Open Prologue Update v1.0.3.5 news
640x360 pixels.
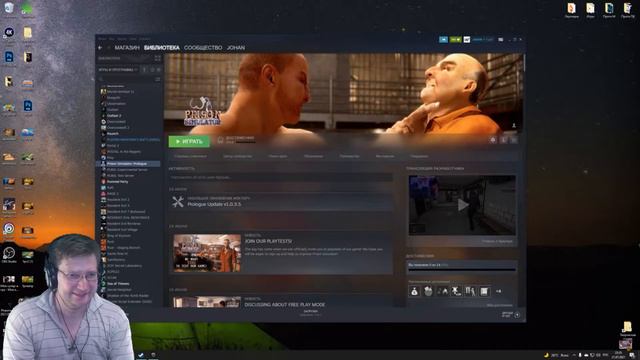coord(214,204)
